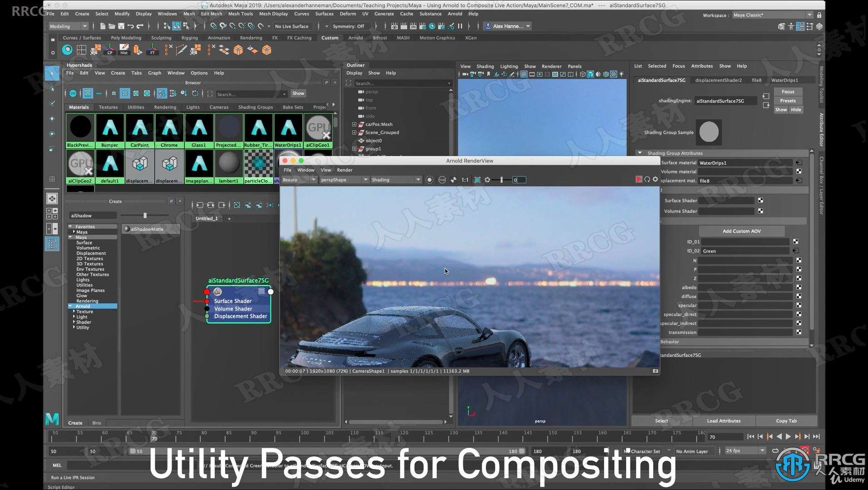Expand the Texture category under Arnold
This screenshot has width=868, height=490.
pos(74,311)
